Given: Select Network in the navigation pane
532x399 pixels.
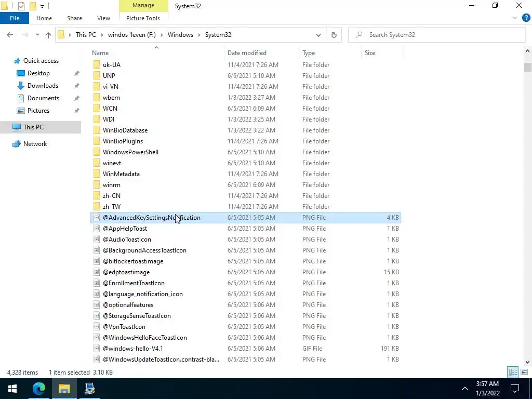Looking at the screenshot, I should click(x=35, y=144).
